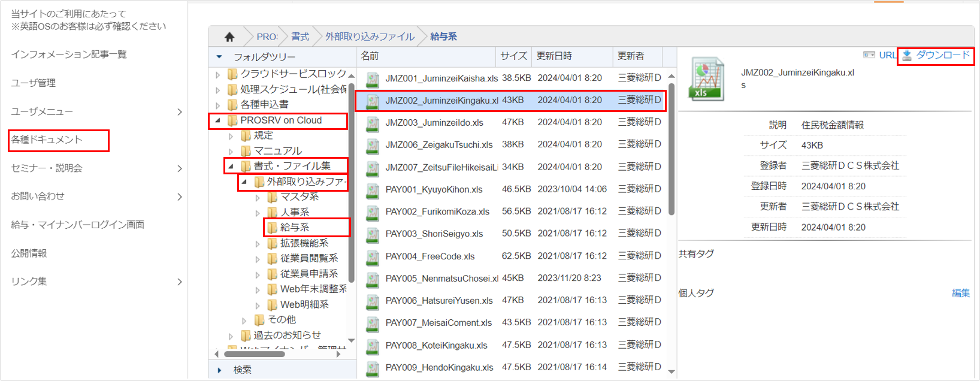
Task: Go to PRO: breadcrumb
Action: click(267, 37)
